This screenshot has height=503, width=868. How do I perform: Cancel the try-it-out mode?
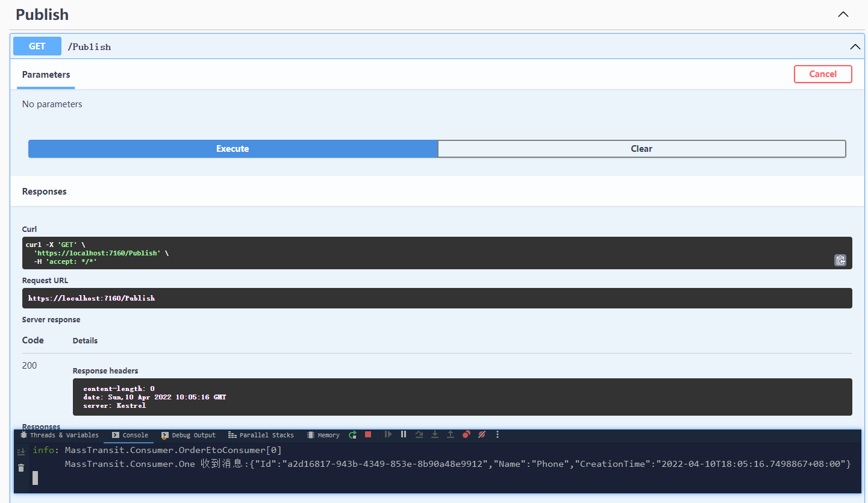pyautogui.click(x=823, y=74)
